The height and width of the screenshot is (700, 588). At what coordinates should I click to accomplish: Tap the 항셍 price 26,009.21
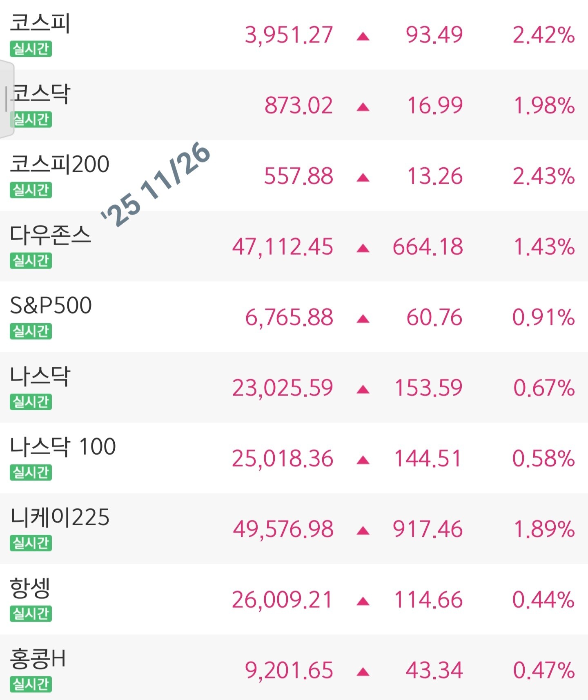coord(282,600)
